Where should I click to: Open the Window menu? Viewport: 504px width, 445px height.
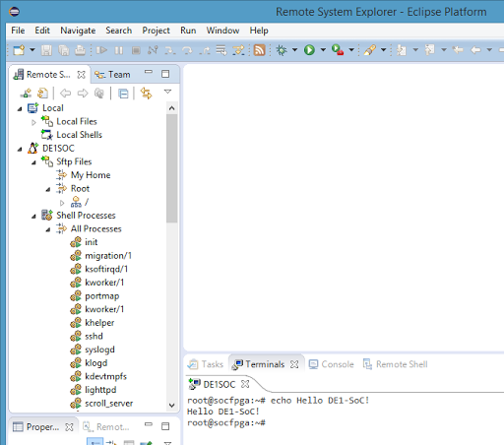(222, 31)
